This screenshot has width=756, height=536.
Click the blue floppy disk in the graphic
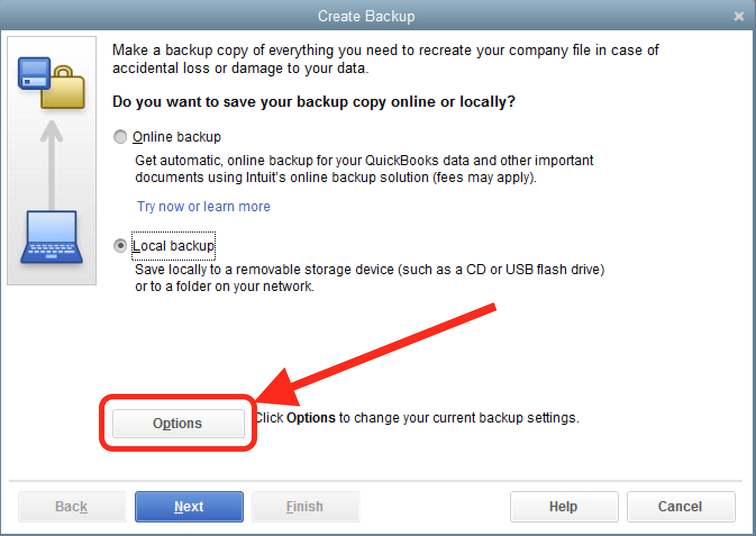click(34, 73)
